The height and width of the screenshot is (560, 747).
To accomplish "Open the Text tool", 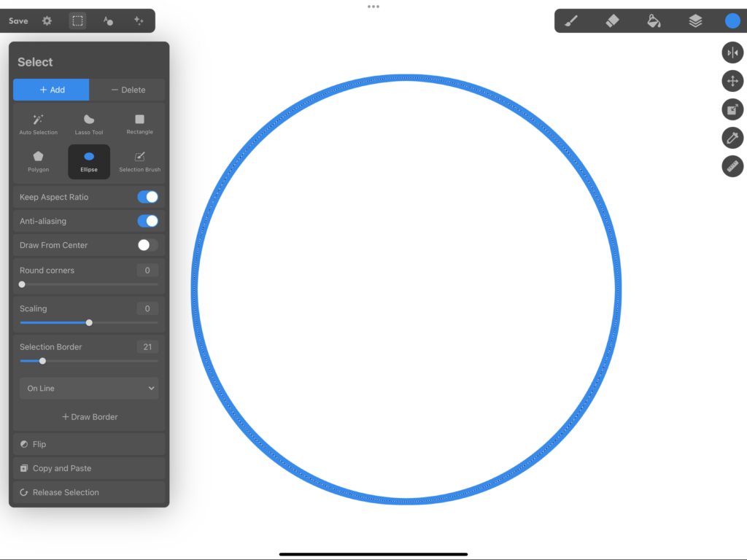I will [108, 20].
